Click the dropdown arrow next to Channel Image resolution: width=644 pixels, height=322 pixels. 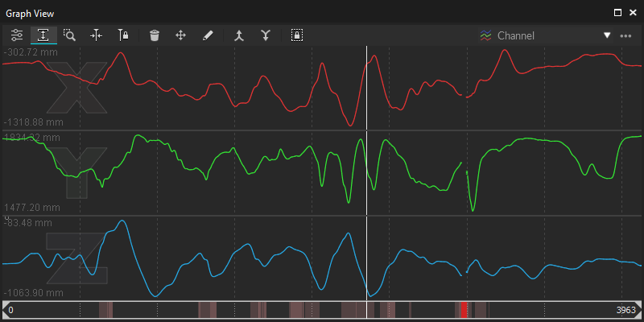point(608,35)
